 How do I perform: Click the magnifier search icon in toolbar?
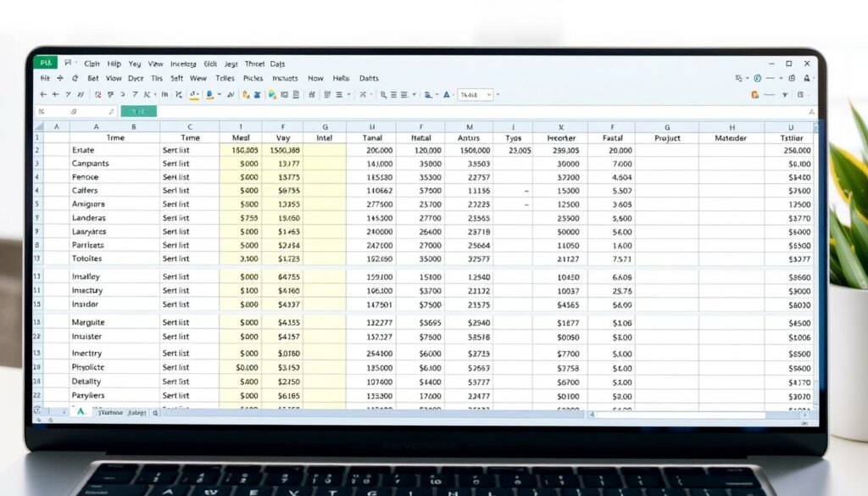click(x=383, y=95)
